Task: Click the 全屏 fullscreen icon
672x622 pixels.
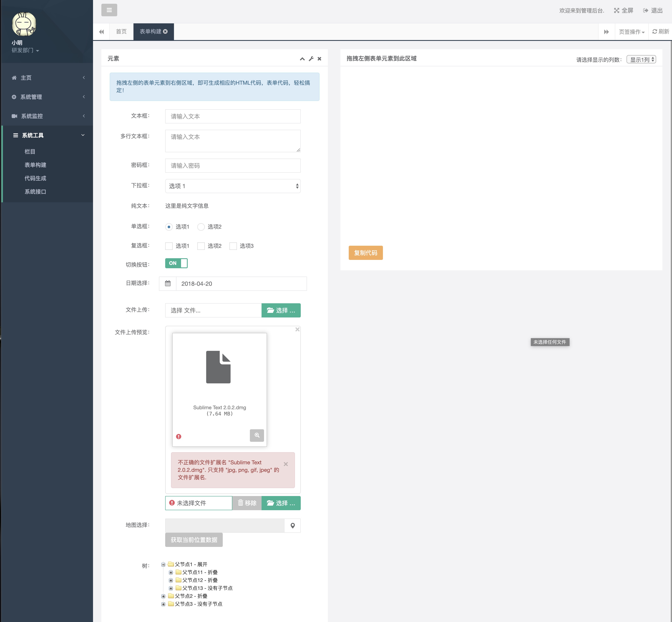Action: click(x=617, y=10)
